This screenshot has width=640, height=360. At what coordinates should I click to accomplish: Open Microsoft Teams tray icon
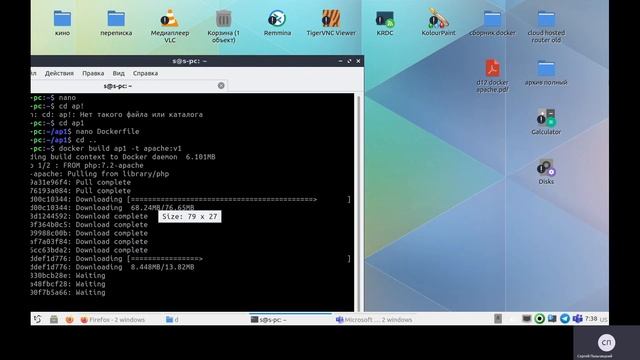click(x=577, y=319)
